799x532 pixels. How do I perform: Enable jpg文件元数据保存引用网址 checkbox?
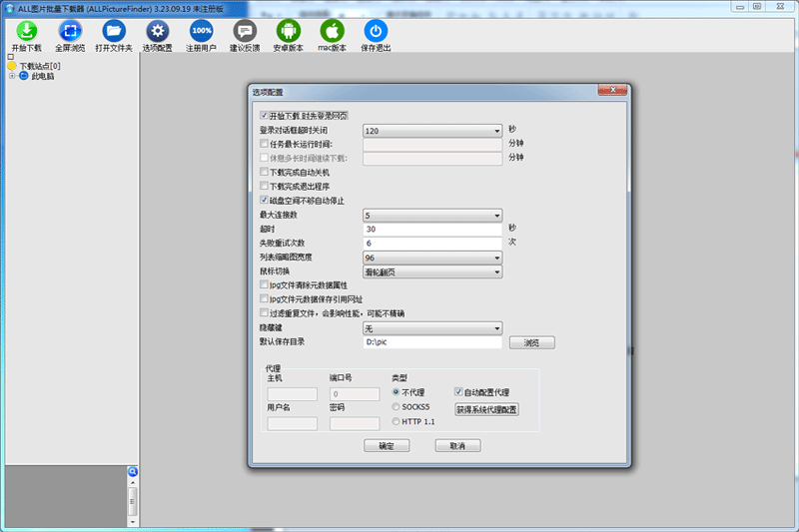point(264,298)
